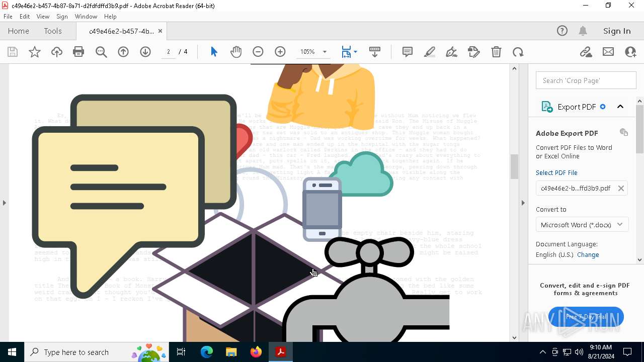Open Help question mark icon
This screenshot has width=644, height=362.
click(x=562, y=31)
